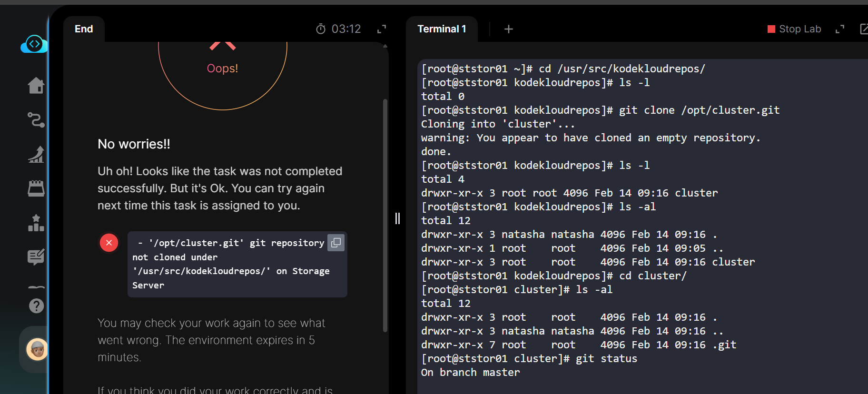Switch to the Terminal 1 tab
This screenshot has height=394, width=868.
442,29
